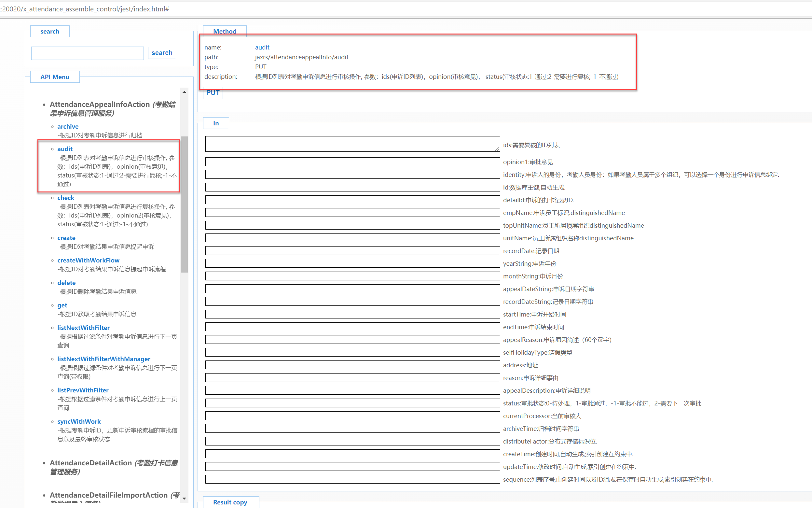
Task: Focus the ids input textarea
Action: (x=352, y=144)
